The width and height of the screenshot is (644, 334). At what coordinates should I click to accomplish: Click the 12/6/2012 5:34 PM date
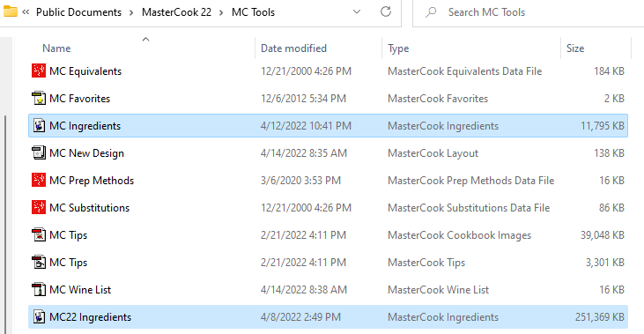(304, 99)
